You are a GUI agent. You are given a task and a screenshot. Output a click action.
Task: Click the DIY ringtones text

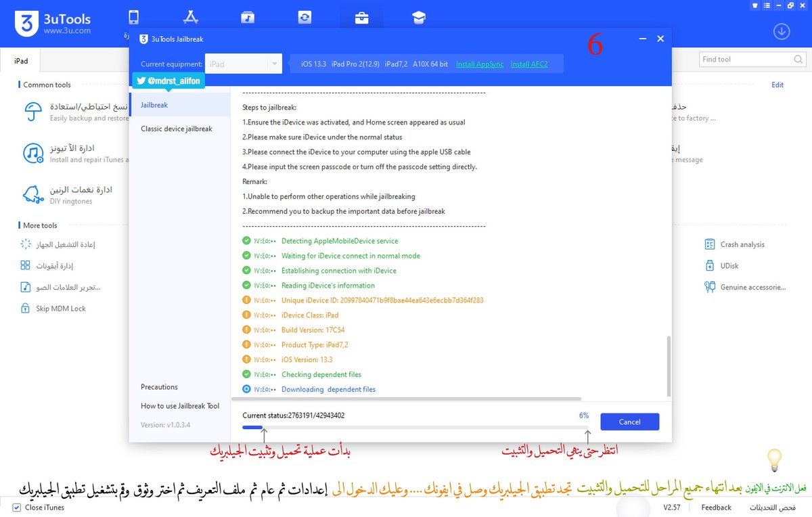(x=71, y=202)
